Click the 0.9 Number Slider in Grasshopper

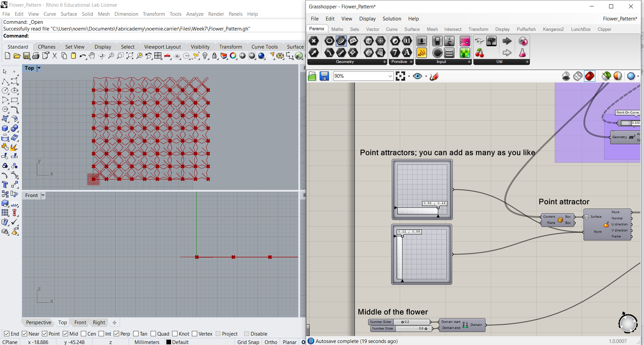[401, 329]
